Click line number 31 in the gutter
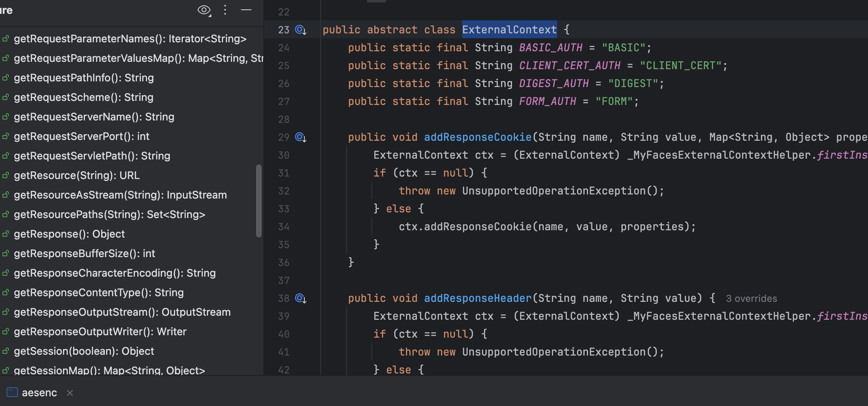868x406 pixels. pyautogui.click(x=284, y=173)
